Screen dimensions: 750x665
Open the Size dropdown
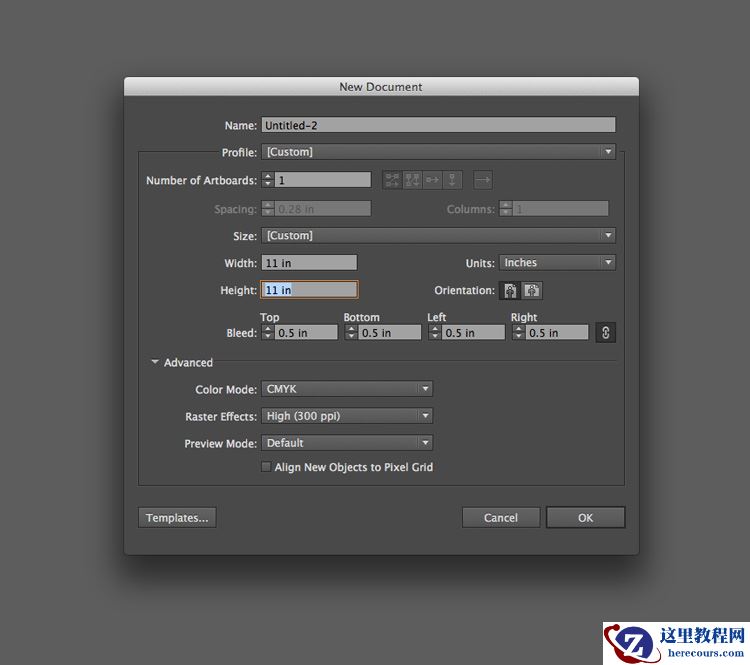click(x=438, y=235)
